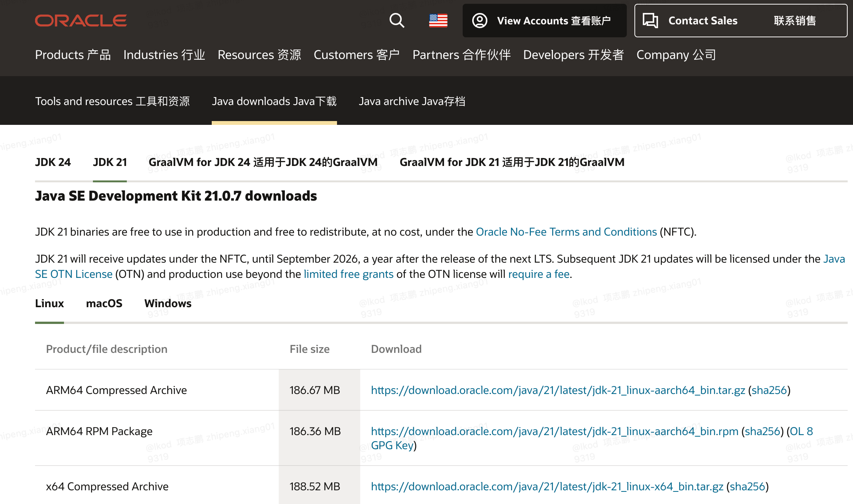Viewport: 853px width, 504px height.
Task: Click the Product/file description column header
Action: (107, 349)
